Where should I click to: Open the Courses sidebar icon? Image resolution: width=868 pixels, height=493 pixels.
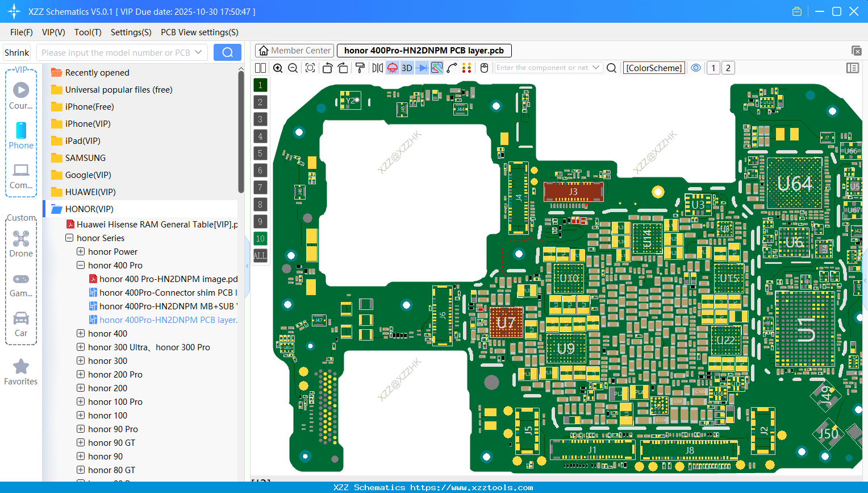pyautogui.click(x=21, y=96)
